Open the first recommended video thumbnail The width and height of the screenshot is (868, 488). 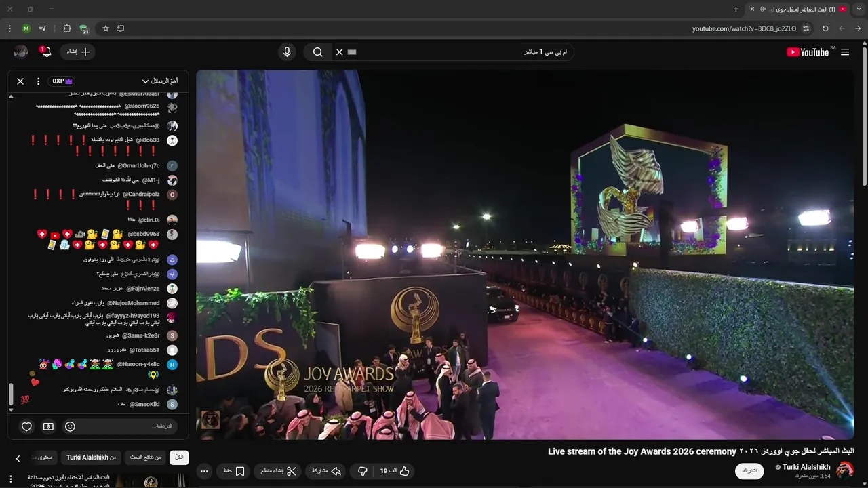click(x=151, y=481)
